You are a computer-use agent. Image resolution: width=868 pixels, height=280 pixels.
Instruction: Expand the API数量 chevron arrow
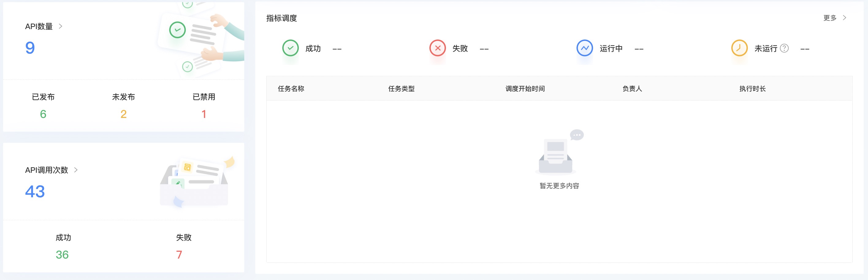coord(60,26)
